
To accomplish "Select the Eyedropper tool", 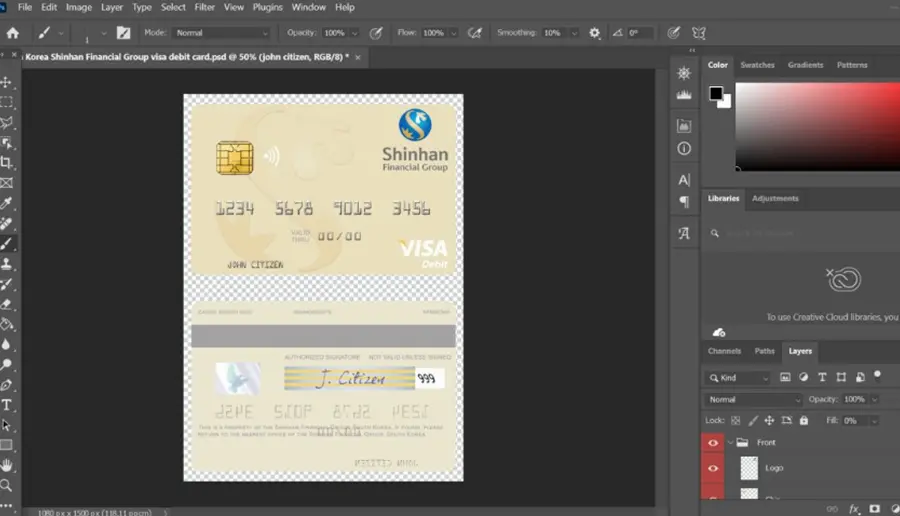I will coord(6,203).
